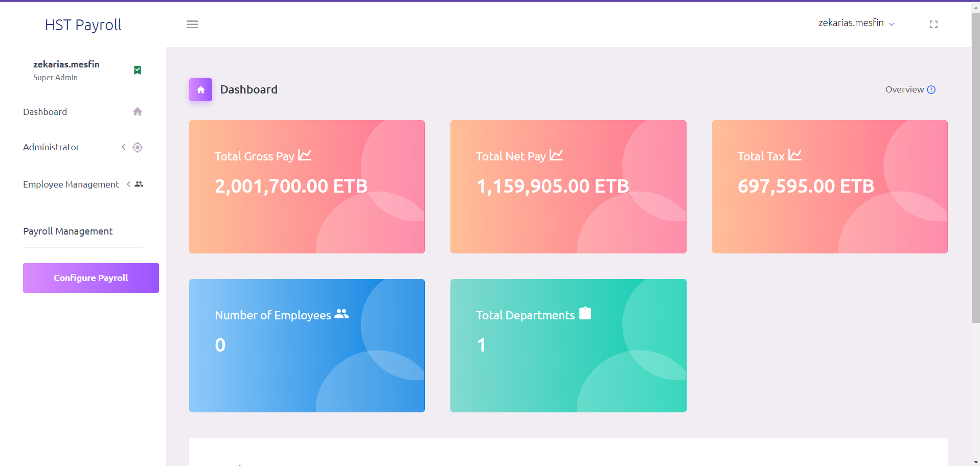Click the chart icon on Total Tax
The width and height of the screenshot is (980, 466).
[x=795, y=155]
